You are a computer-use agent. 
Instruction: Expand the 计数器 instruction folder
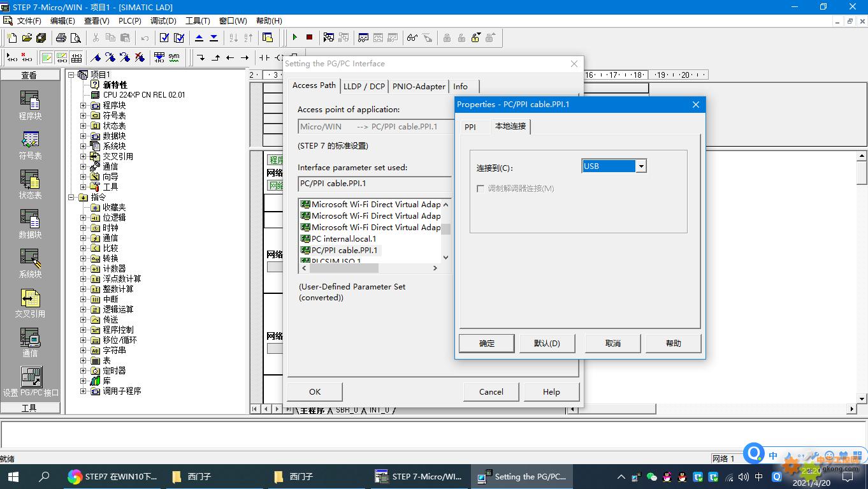click(83, 268)
